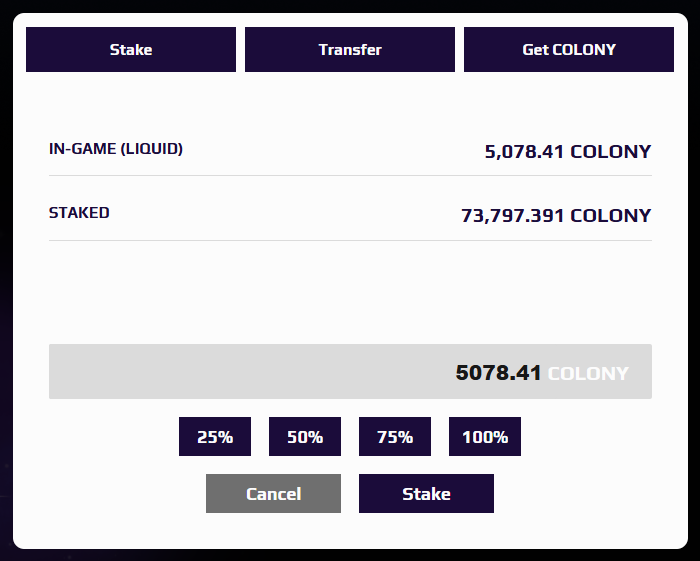Confirm with the bottom Stake button
Image resolution: width=700 pixels, height=561 pixels.
click(426, 494)
